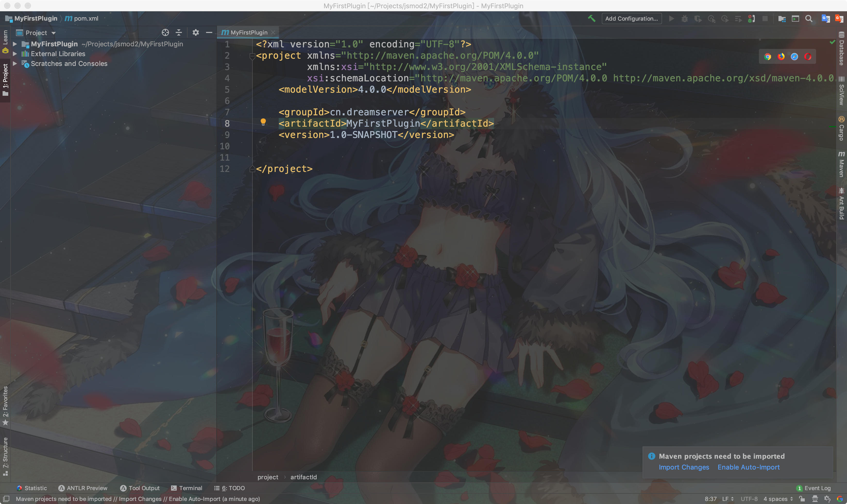This screenshot has width=847, height=504.
Task: Close the MyFirstPlugin editor tab
Action: (x=273, y=33)
